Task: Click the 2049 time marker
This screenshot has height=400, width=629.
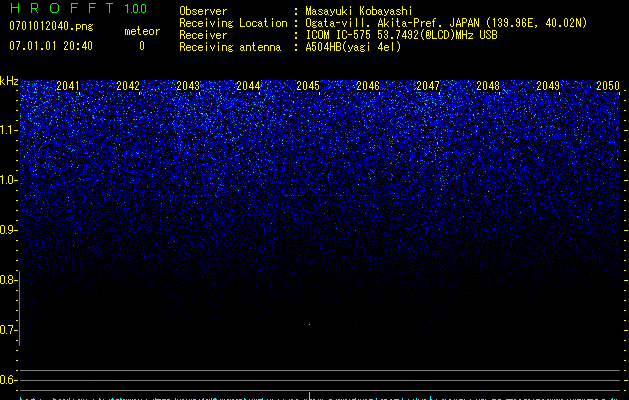Action: [x=548, y=86]
